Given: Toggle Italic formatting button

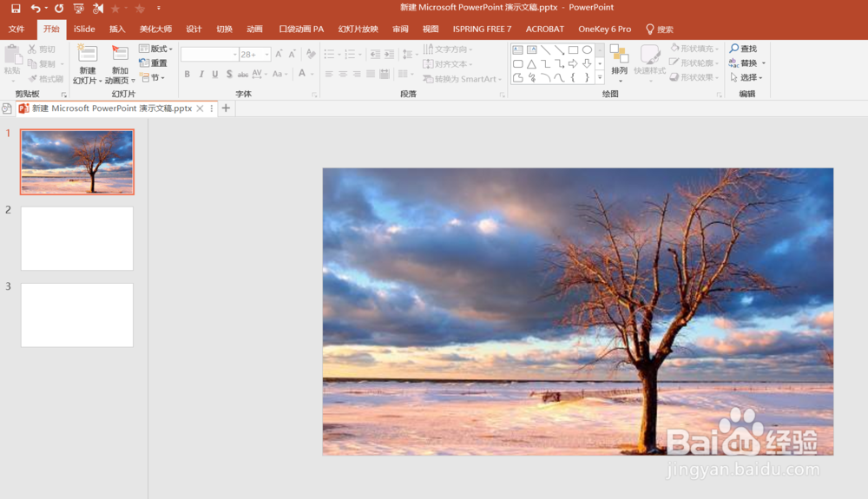Looking at the screenshot, I should pyautogui.click(x=201, y=75).
